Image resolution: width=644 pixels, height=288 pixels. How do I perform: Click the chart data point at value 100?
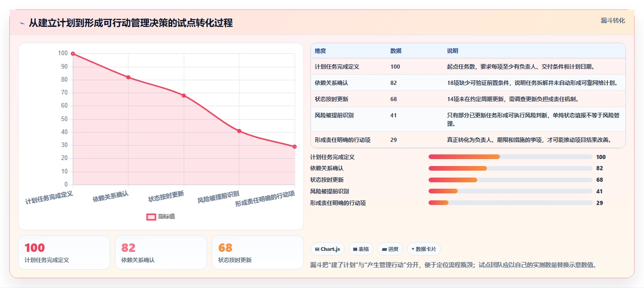(x=73, y=54)
